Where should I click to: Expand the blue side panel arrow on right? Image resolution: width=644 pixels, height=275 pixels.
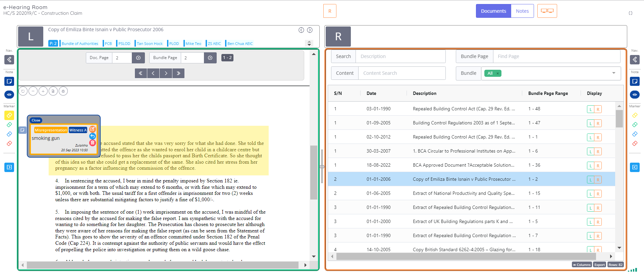click(635, 167)
